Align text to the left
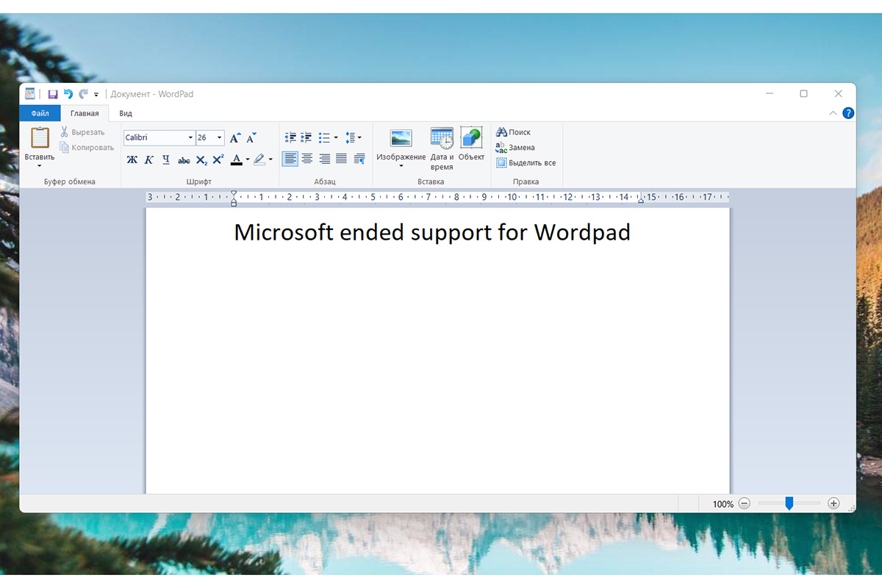 pyautogui.click(x=290, y=159)
